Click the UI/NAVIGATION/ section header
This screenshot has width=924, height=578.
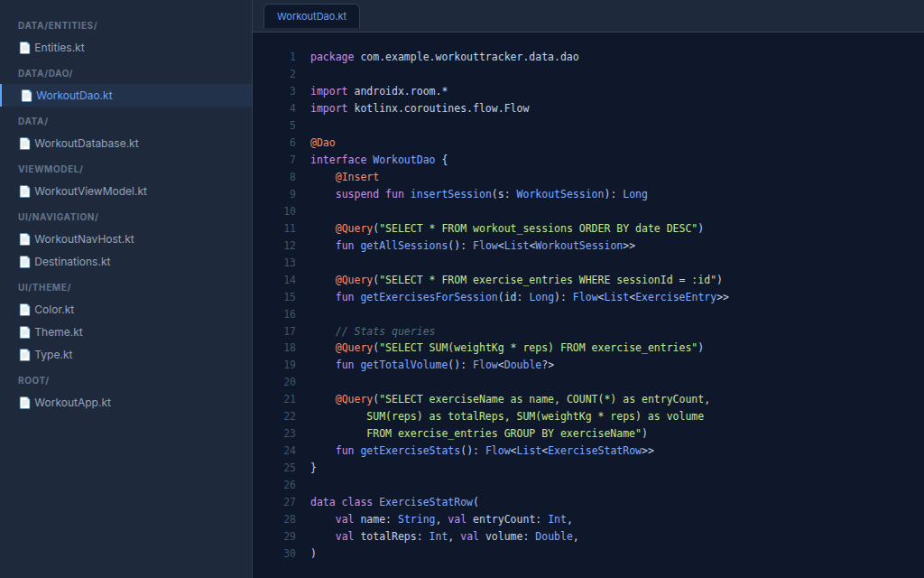[59, 217]
